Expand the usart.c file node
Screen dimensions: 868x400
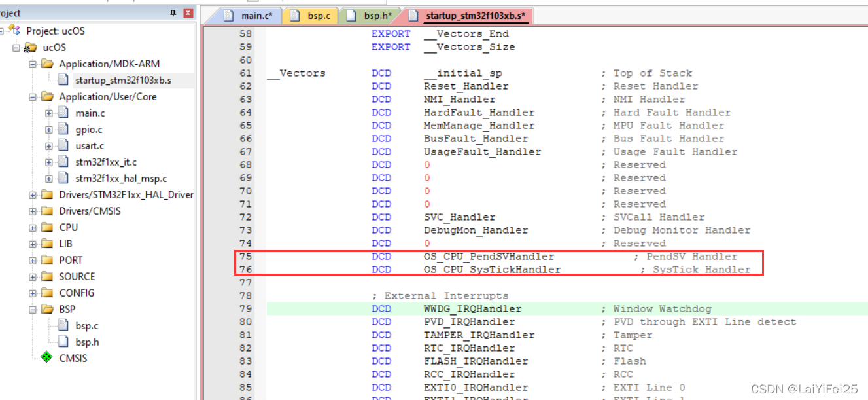coord(49,145)
